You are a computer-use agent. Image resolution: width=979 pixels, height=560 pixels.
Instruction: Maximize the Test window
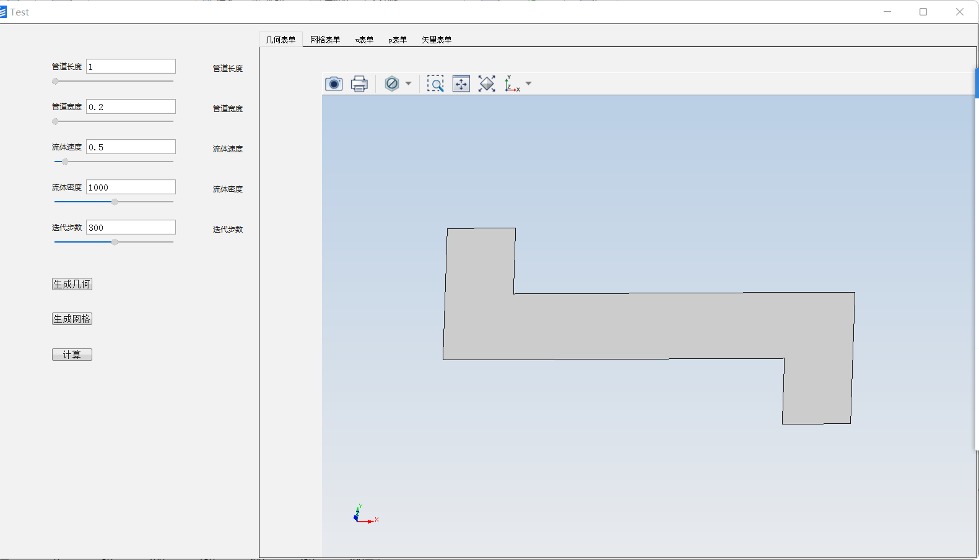tap(923, 12)
